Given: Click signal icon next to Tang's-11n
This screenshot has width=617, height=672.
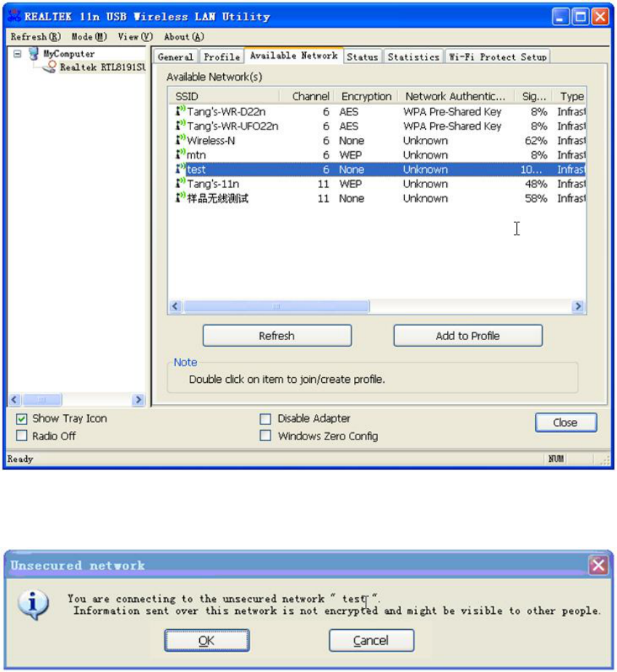Looking at the screenshot, I should tap(180, 183).
